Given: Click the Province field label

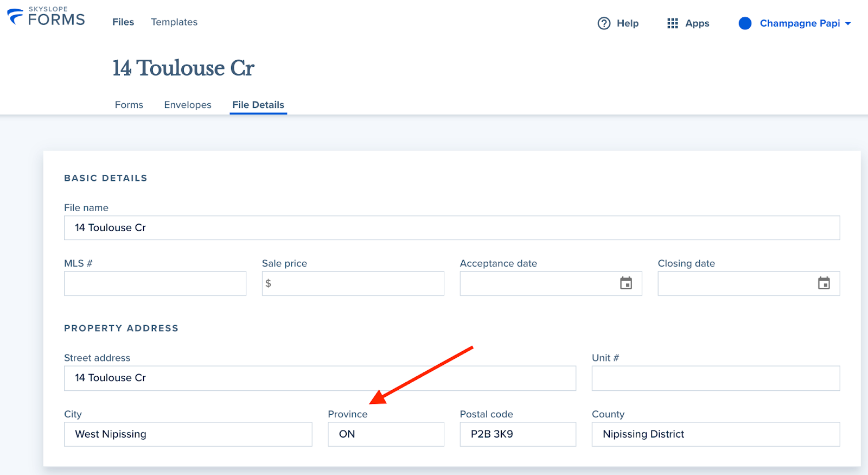Looking at the screenshot, I should [x=348, y=414].
